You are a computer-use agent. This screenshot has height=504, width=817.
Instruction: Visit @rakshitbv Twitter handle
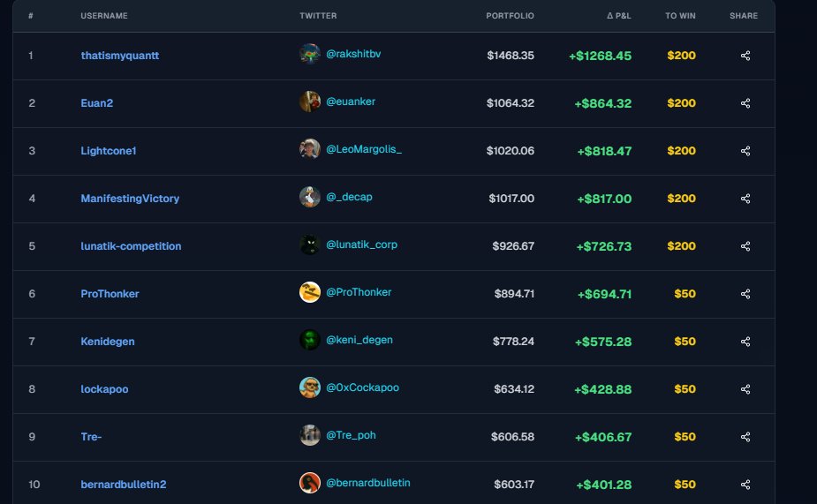[353, 54]
